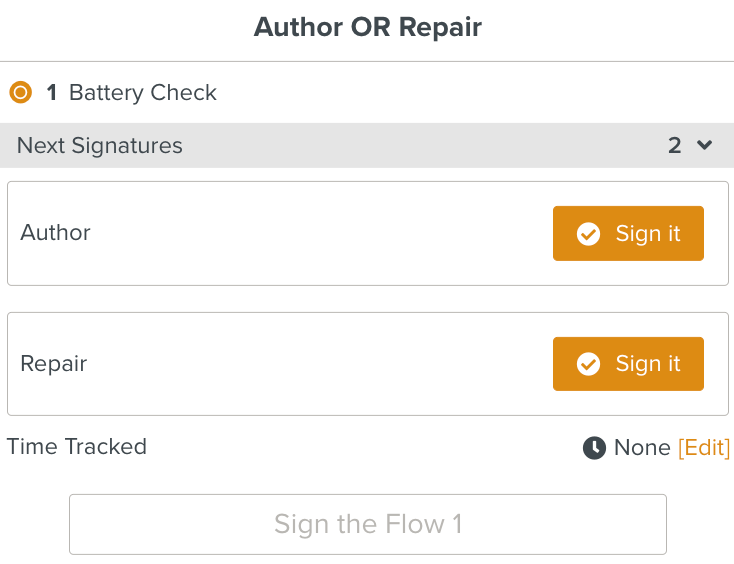
Task: Click the Author OR Repair title
Action: 367,27
